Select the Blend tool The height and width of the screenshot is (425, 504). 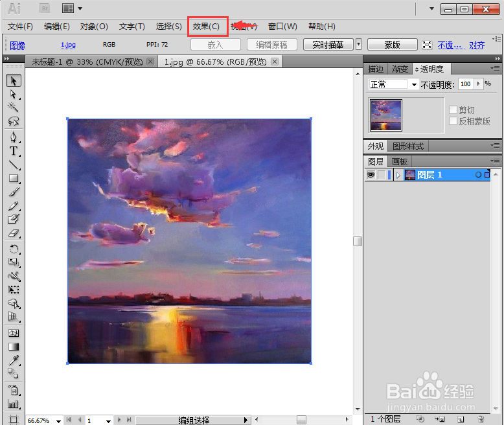(14, 374)
